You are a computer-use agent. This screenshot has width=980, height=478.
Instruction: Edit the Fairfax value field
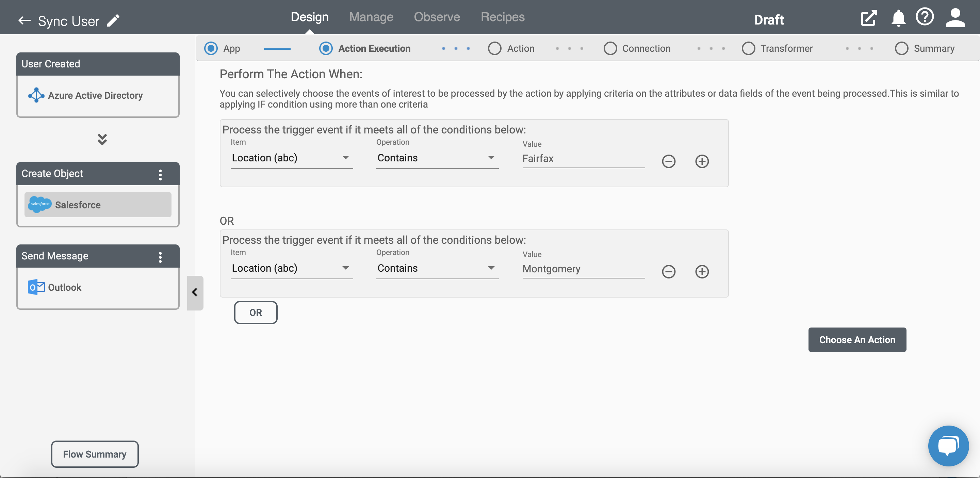[x=583, y=159]
